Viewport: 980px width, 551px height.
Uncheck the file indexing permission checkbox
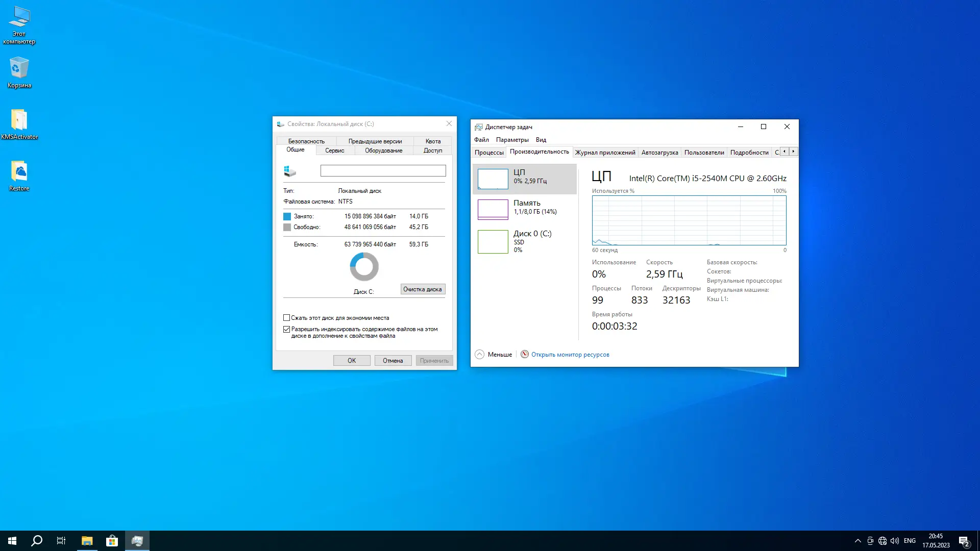(x=287, y=330)
